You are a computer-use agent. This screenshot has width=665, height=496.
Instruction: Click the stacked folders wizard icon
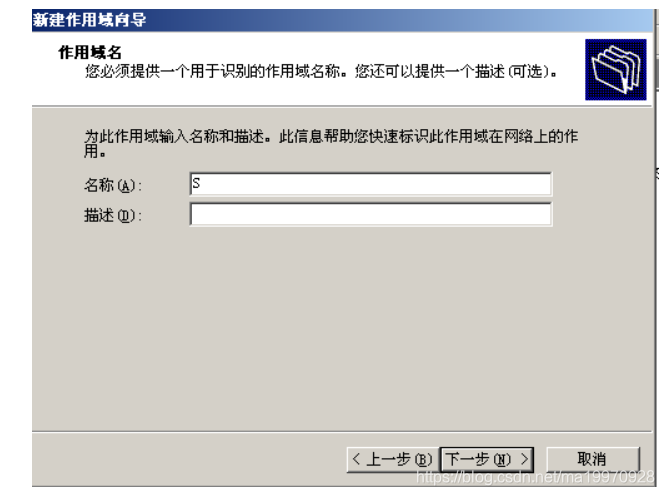[x=615, y=70]
